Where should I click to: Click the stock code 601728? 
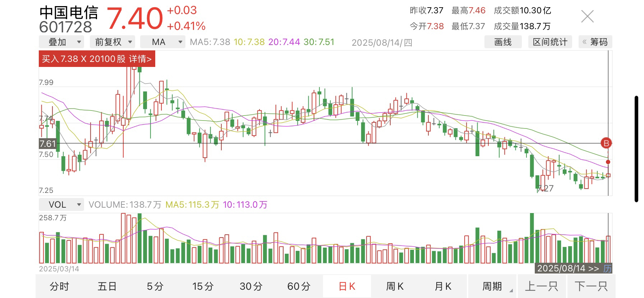tap(66, 27)
